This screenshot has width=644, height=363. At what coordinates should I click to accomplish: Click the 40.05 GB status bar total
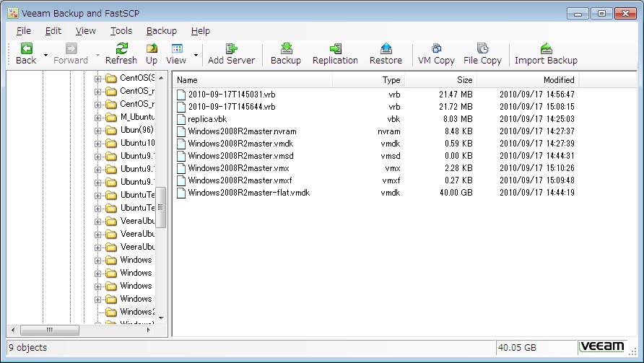[x=517, y=347]
